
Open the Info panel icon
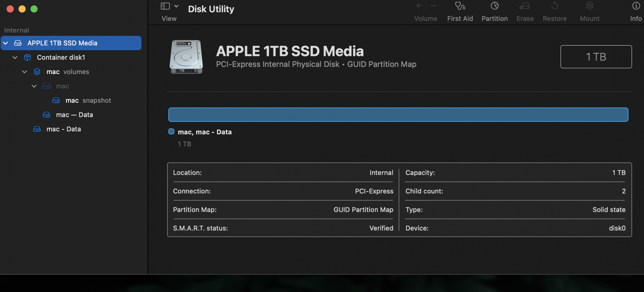[636, 6]
